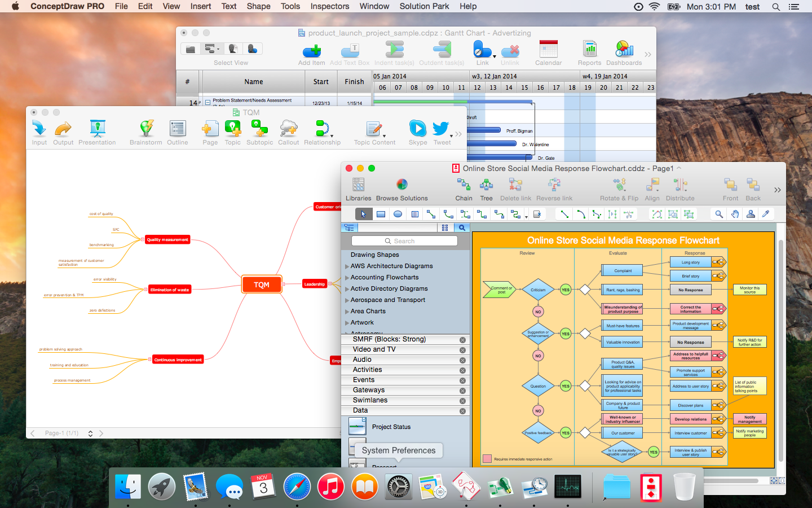Select the Data library header
Viewport: 812px width, 508px height.
click(x=405, y=410)
